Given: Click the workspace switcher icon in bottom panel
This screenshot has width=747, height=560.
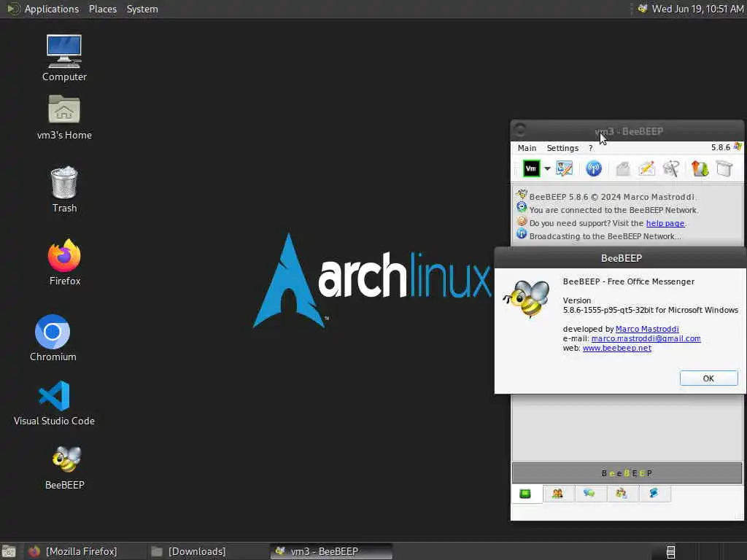Looking at the screenshot, I should click(x=671, y=552).
